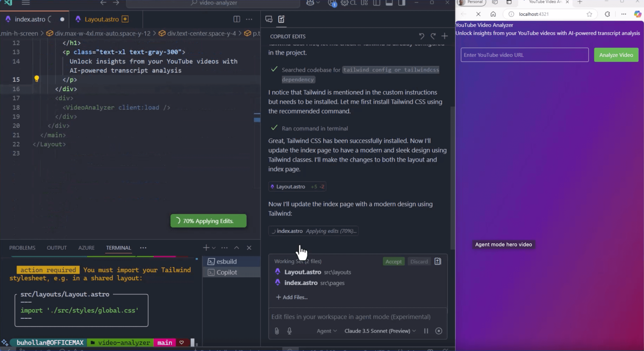The image size is (644, 351).
Task: Stop loading the page in browser
Action: tap(478, 14)
